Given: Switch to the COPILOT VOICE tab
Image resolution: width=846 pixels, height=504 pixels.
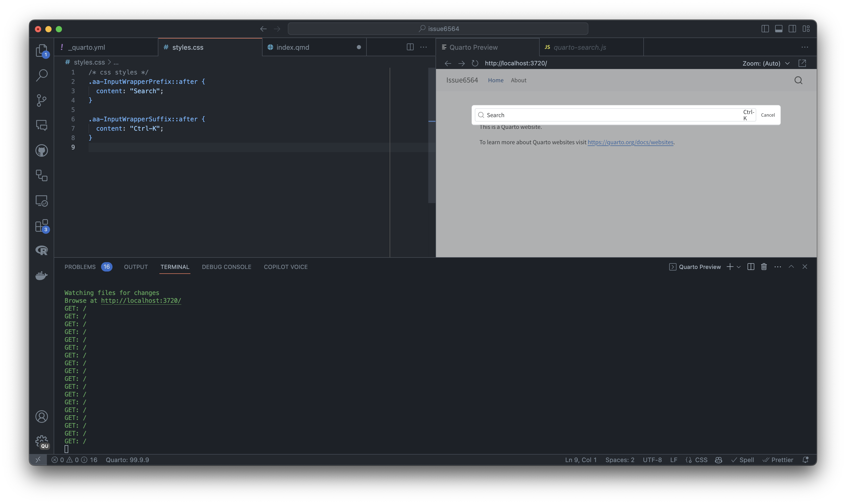Looking at the screenshot, I should pyautogui.click(x=286, y=267).
